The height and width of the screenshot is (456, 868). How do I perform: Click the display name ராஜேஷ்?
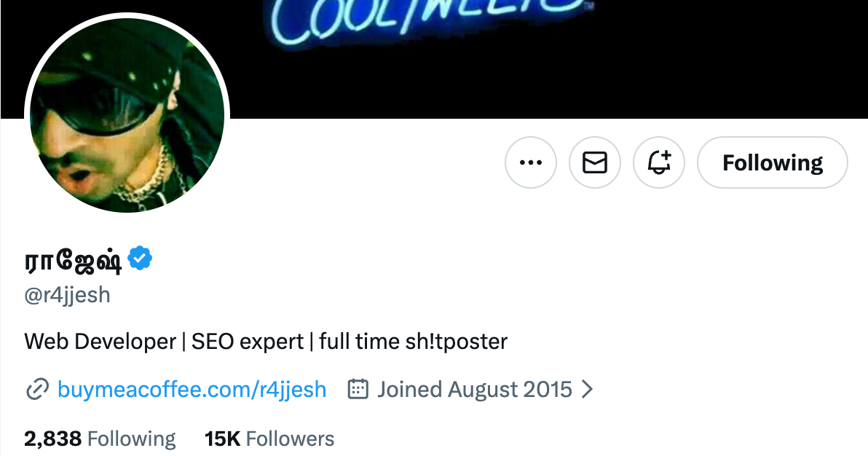(x=73, y=260)
